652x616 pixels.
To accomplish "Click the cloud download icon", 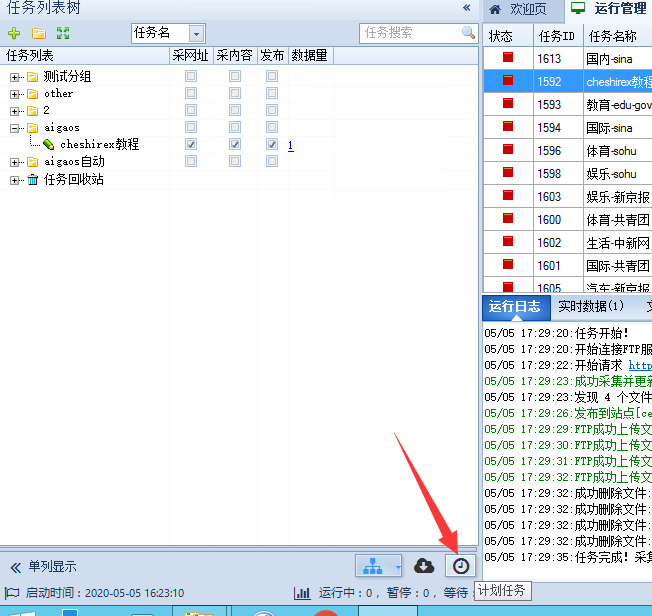I will pyautogui.click(x=424, y=566).
